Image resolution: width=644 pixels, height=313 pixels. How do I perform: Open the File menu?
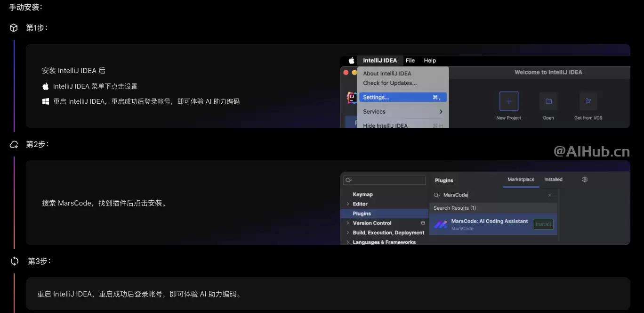(410, 60)
